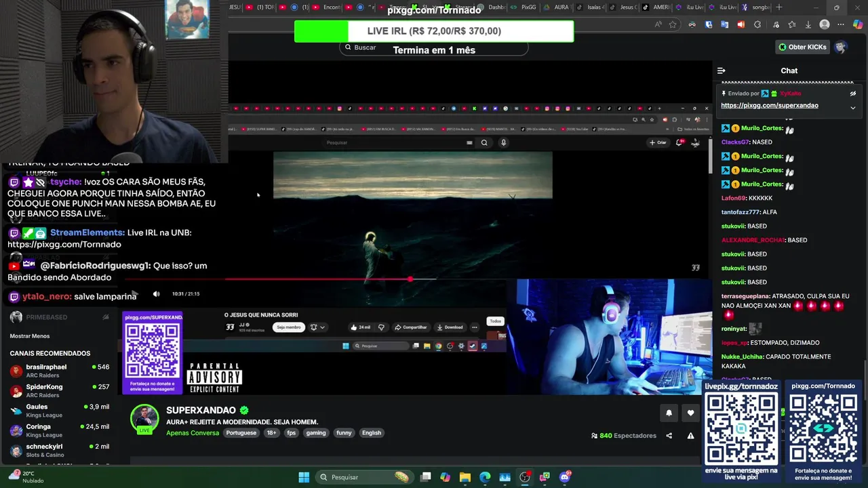
Task: Click the Obter KICKs button
Action: [x=803, y=47]
